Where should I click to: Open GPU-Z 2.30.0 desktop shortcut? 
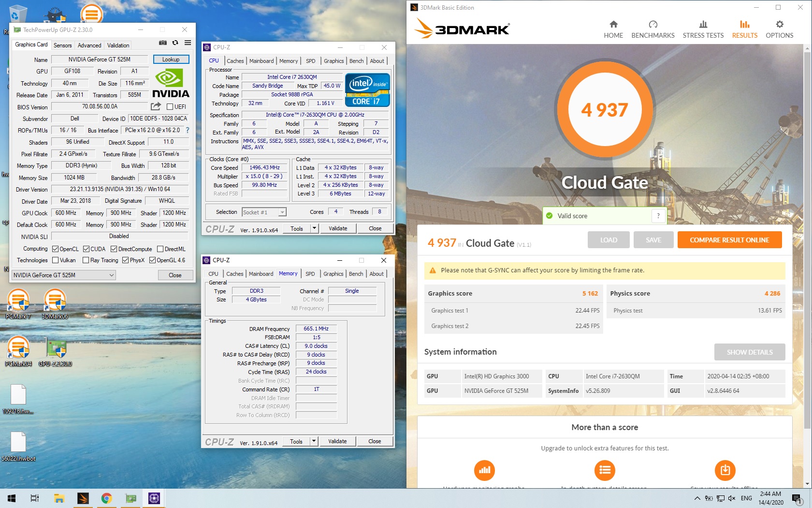[55, 351]
